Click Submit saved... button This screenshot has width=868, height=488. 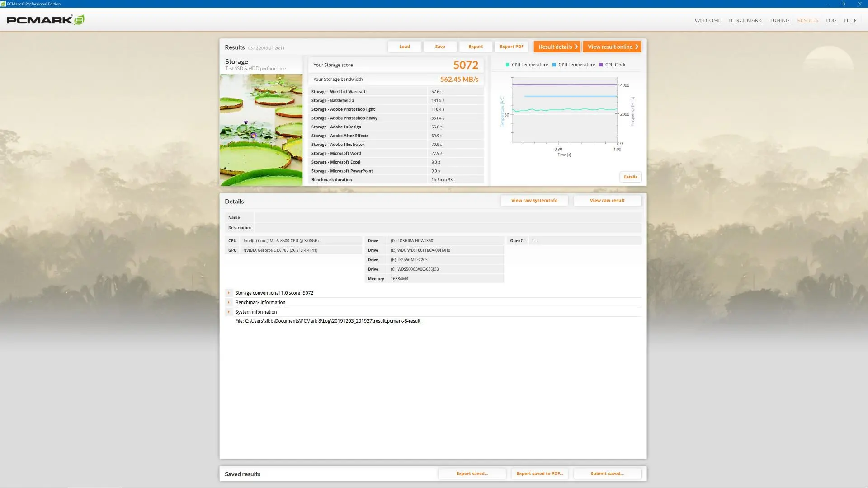(x=607, y=474)
